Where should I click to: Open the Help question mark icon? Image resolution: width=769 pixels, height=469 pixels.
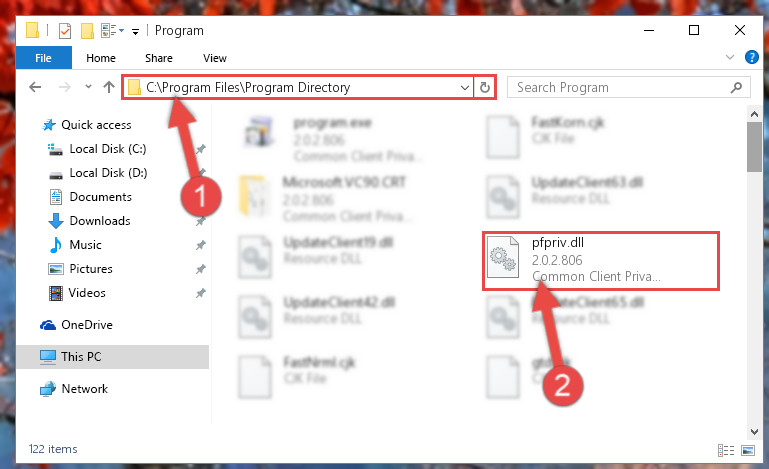[x=751, y=57]
